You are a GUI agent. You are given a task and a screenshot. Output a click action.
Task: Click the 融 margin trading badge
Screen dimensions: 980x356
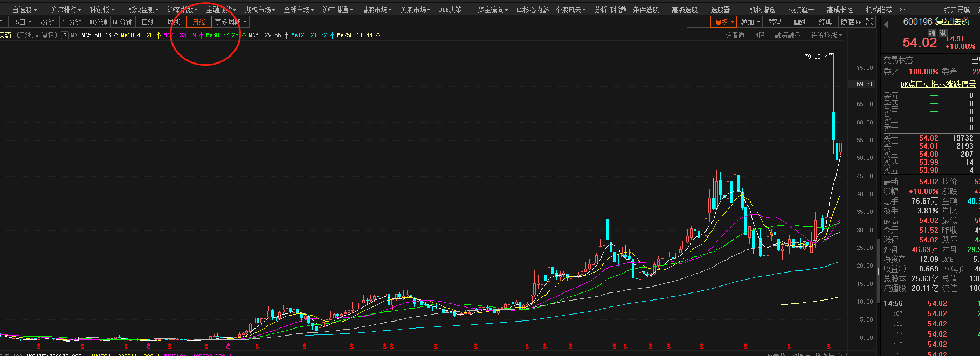(931, 33)
